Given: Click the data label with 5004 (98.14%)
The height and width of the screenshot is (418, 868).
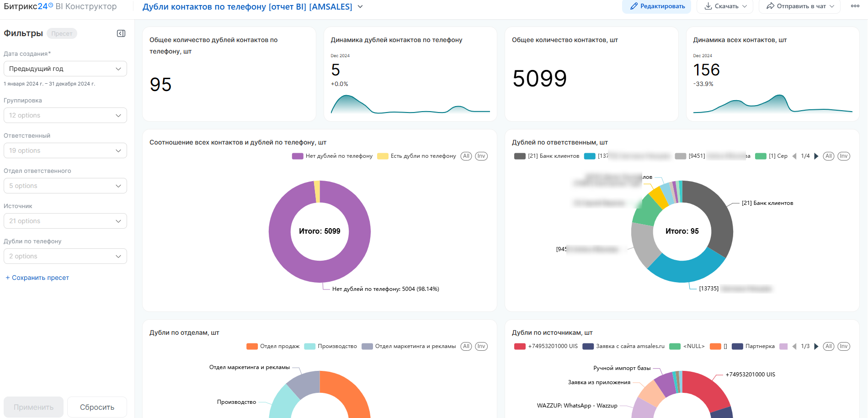Looking at the screenshot, I should coord(386,289).
